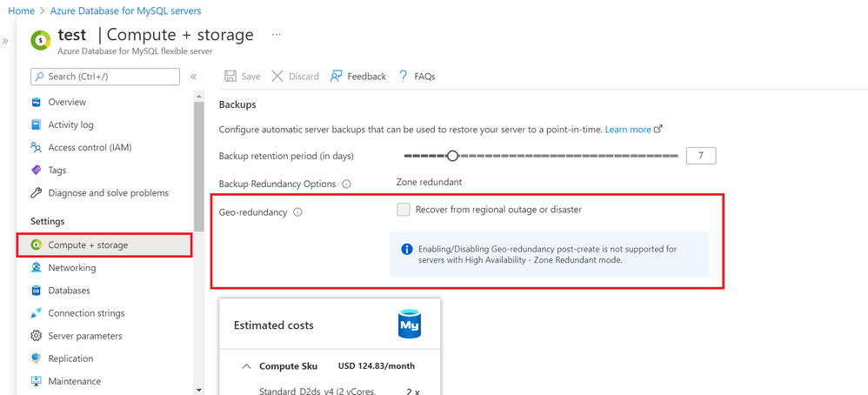Click the Home breadcrumb link

21,10
